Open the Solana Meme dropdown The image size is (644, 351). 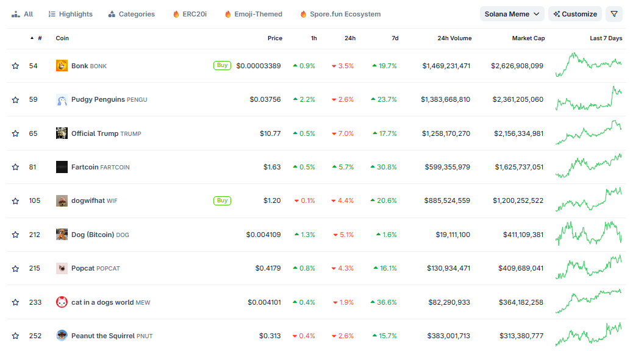click(512, 14)
